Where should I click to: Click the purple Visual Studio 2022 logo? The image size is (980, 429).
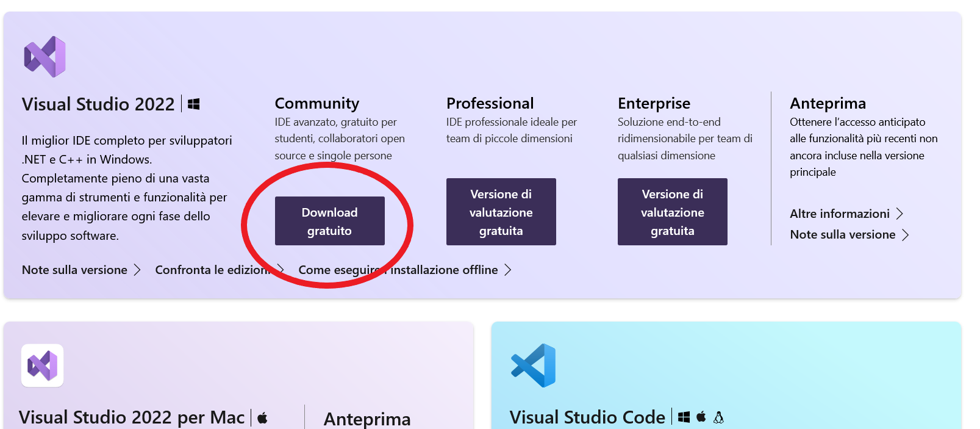(45, 57)
